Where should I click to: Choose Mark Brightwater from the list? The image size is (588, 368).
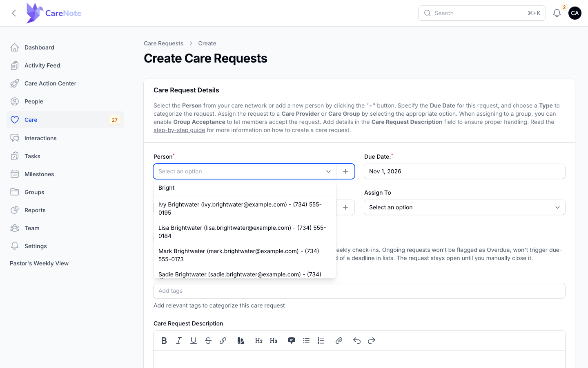coord(245,255)
